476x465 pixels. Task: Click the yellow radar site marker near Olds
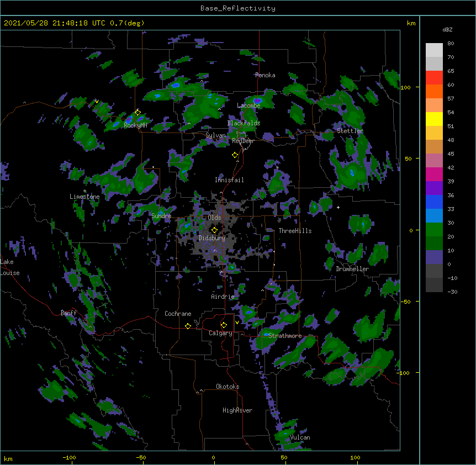point(214,230)
